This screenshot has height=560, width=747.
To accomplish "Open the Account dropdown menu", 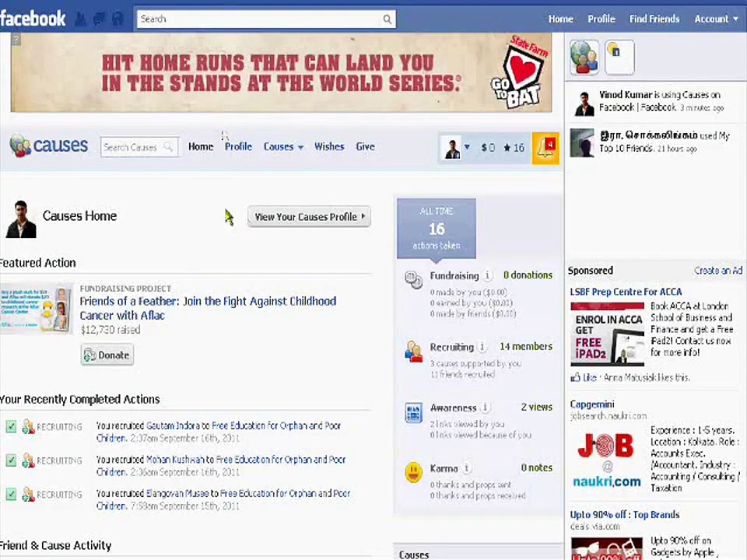I will click(x=716, y=19).
